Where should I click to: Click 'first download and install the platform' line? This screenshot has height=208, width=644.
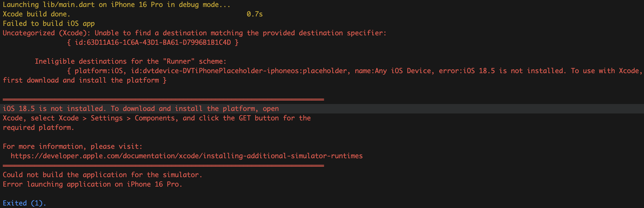(84, 80)
